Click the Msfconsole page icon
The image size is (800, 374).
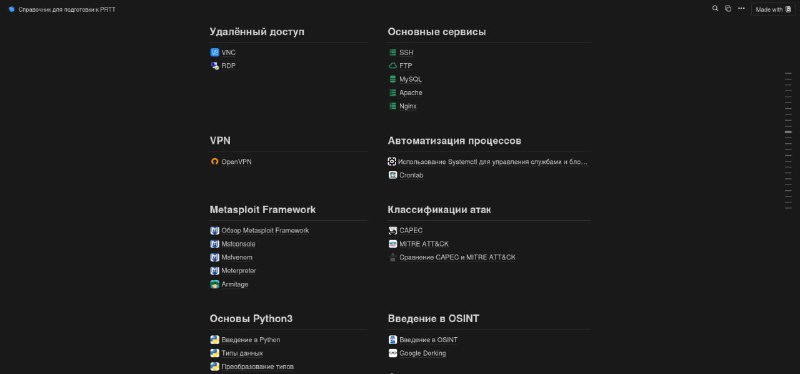[x=214, y=244]
